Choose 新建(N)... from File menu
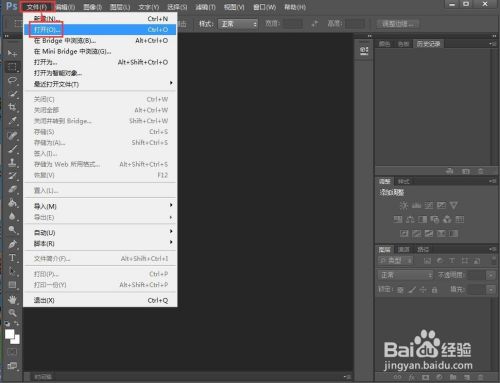 (100, 19)
